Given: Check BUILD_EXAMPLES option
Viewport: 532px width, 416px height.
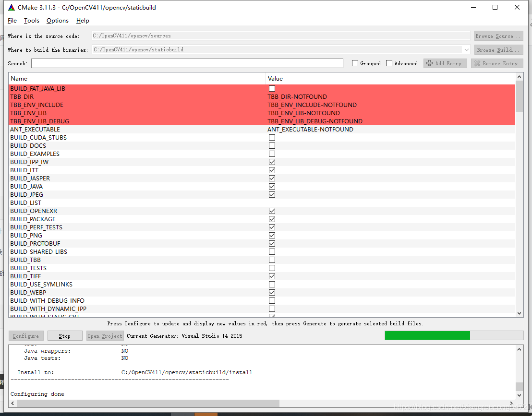Looking at the screenshot, I should click(x=272, y=154).
